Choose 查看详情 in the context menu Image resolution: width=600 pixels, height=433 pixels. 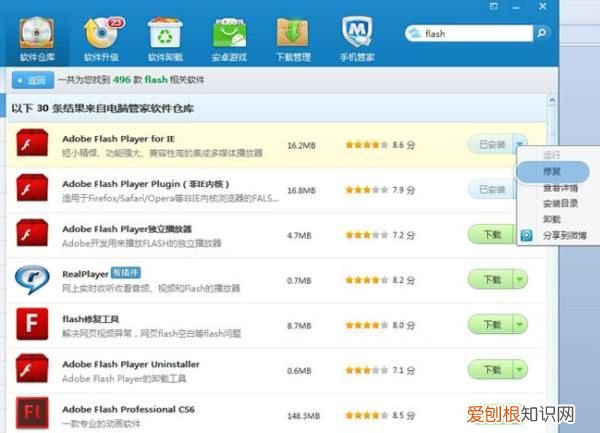click(x=561, y=188)
